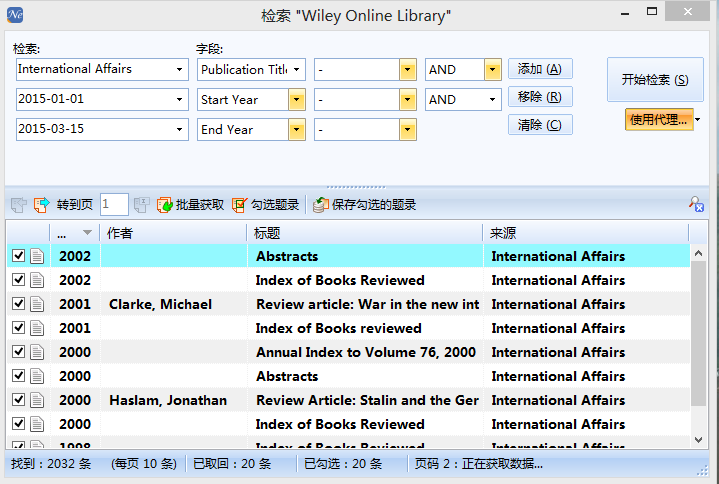Click document icon of Haslam, Jonathan row

(37, 400)
